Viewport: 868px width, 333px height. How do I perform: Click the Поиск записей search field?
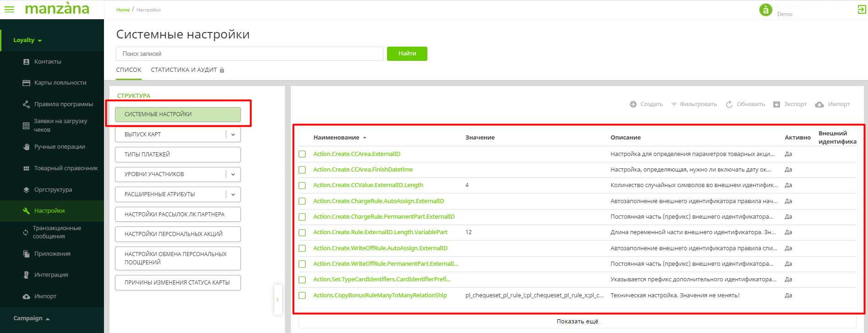pos(249,54)
